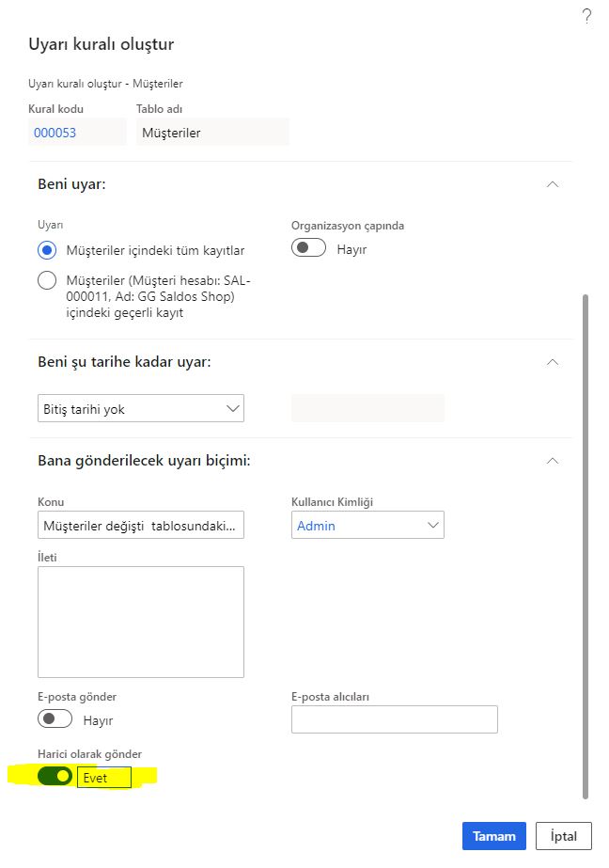Open the 'Bitiş tarihi yok' dropdown

[x=140, y=408]
